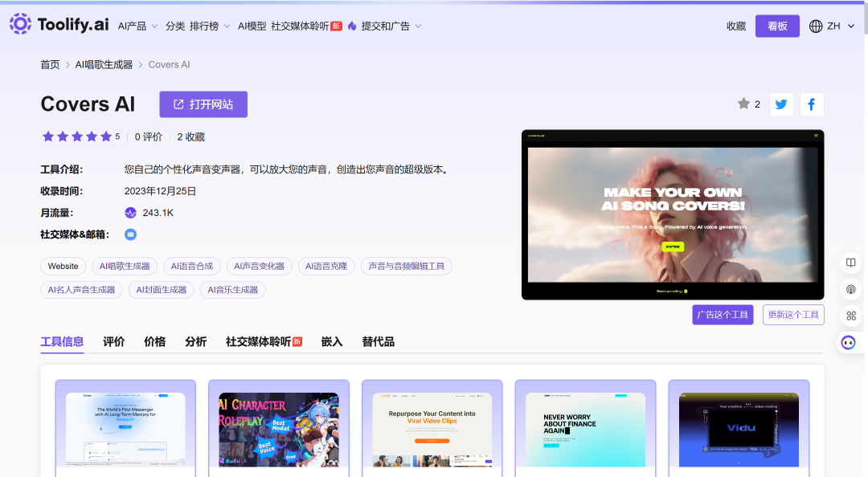The height and width of the screenshot is (477, 868).
Task: Click the AI封面生成器 tag
Action: (161, 290)
